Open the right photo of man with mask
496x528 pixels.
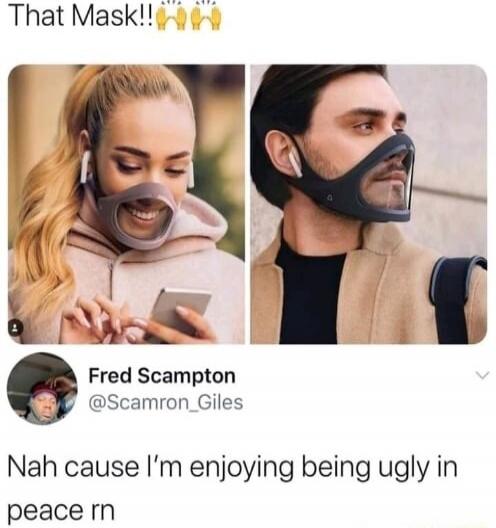coord(369,204)
